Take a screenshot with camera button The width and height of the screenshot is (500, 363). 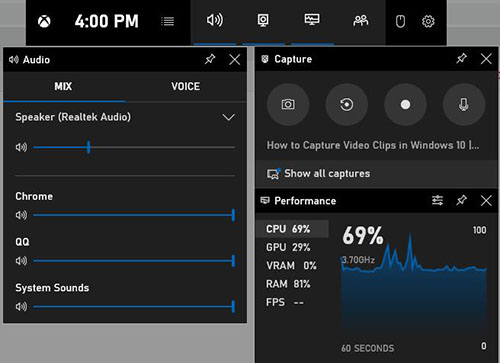(x=288, y=105)
